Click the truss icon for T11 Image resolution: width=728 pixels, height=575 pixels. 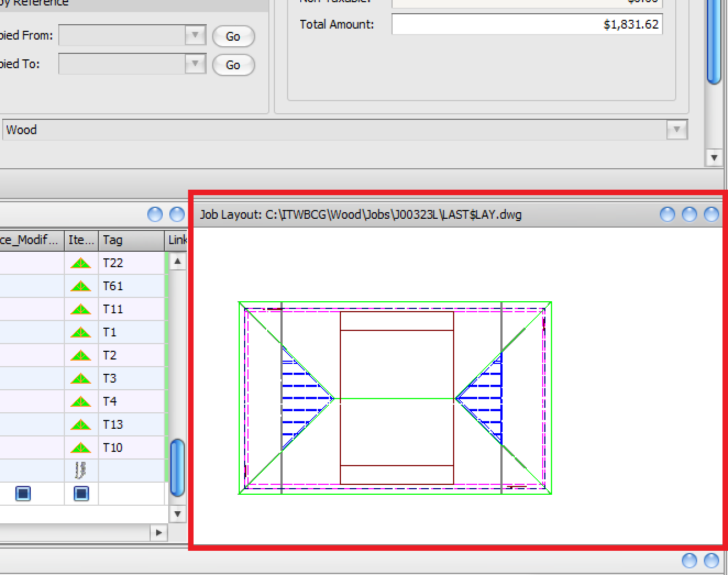(81, 309)
